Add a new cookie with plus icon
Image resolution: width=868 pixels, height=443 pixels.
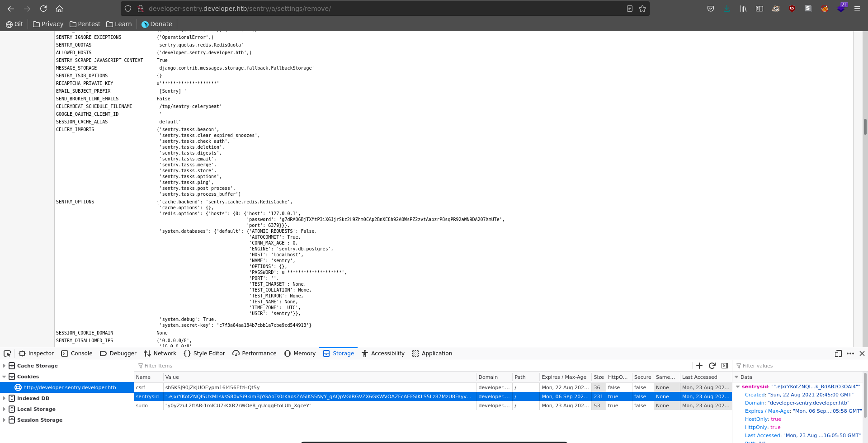(699, 366)
